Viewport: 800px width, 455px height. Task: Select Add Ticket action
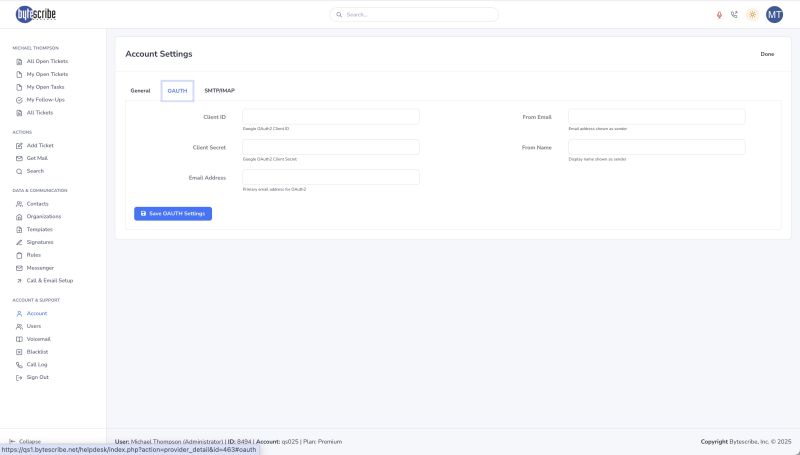click(40, 145)
